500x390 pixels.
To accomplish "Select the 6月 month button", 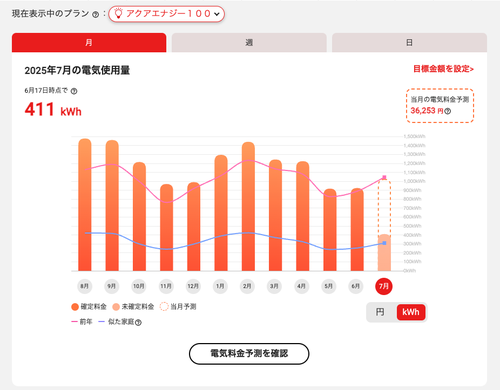I will click(x=356, y=286).
